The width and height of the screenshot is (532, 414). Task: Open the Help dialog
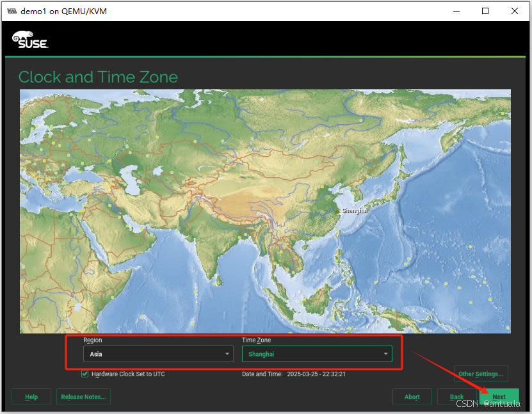pos(31,396)
